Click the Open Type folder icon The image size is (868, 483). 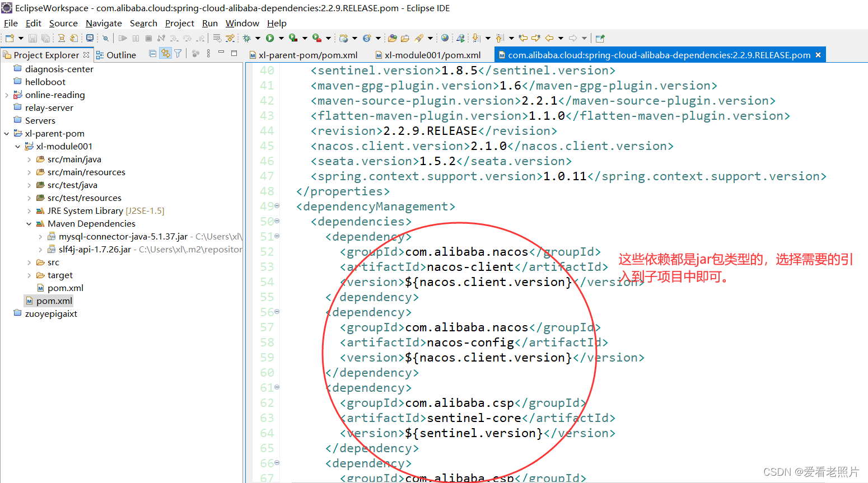[x=393, y=38]
